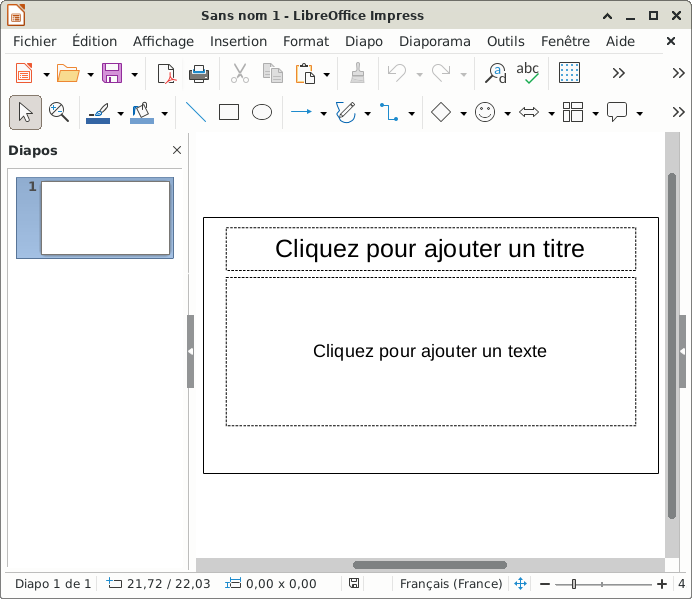This screenshot has height=599, width=692.
Task: Select the Rectangle tool
Action: (229, 112)
